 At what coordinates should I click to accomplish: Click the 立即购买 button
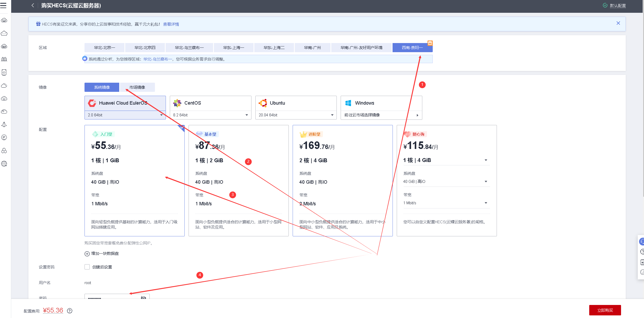605,310
